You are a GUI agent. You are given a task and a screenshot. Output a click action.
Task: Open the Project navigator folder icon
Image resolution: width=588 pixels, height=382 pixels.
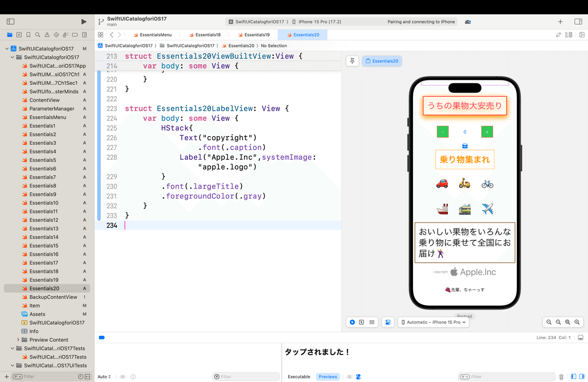coord(9,35)
